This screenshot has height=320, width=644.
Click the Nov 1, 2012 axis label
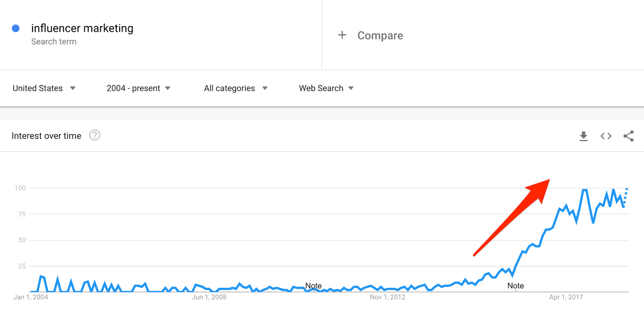(x=388, y=297)
